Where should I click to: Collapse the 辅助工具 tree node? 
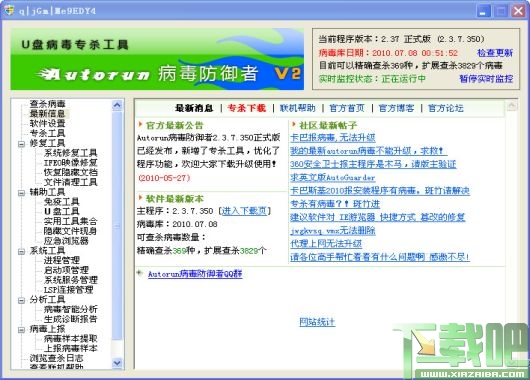(21, 193)
